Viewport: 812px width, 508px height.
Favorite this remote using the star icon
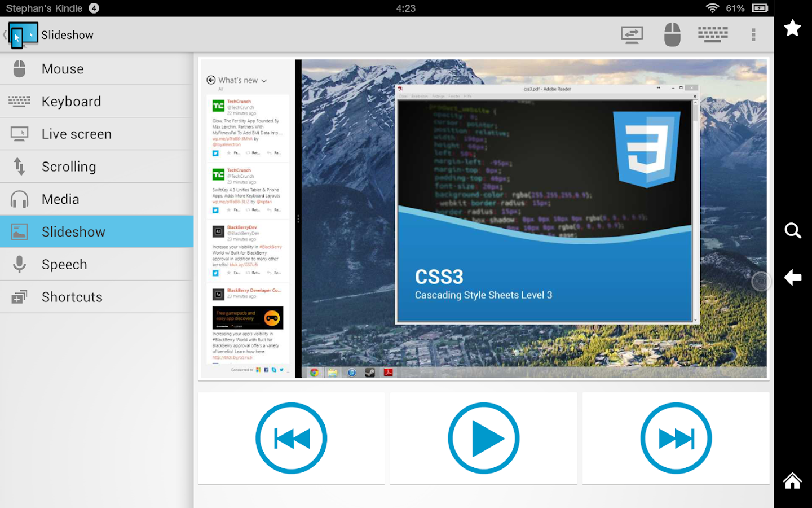[x=792, y=28]
